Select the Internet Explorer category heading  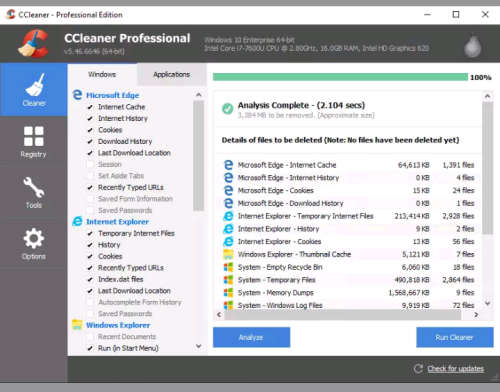[x=117, y=222]
